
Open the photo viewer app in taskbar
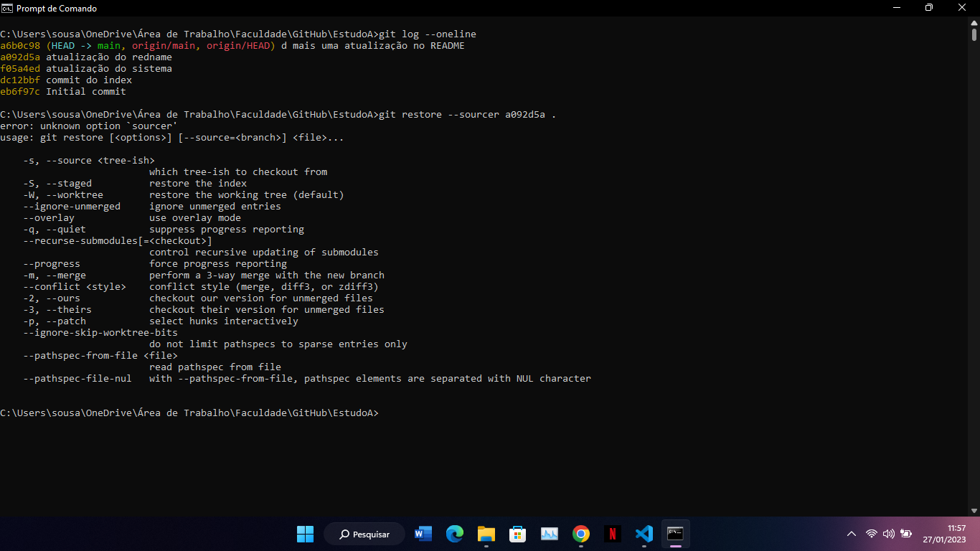point(550,534)
